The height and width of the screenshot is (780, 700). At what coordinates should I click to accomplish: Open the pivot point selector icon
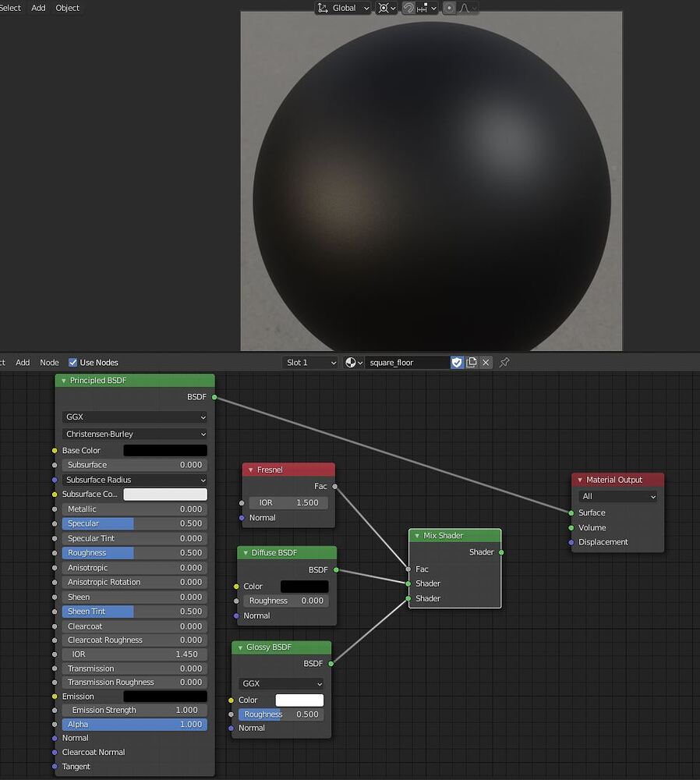click(384, 8)
